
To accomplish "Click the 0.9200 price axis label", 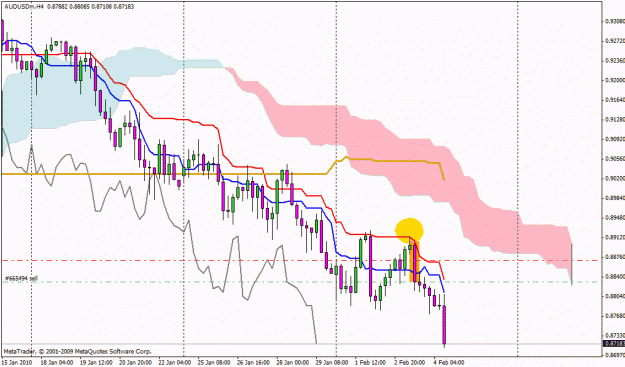I will click(x=615, y=80).
